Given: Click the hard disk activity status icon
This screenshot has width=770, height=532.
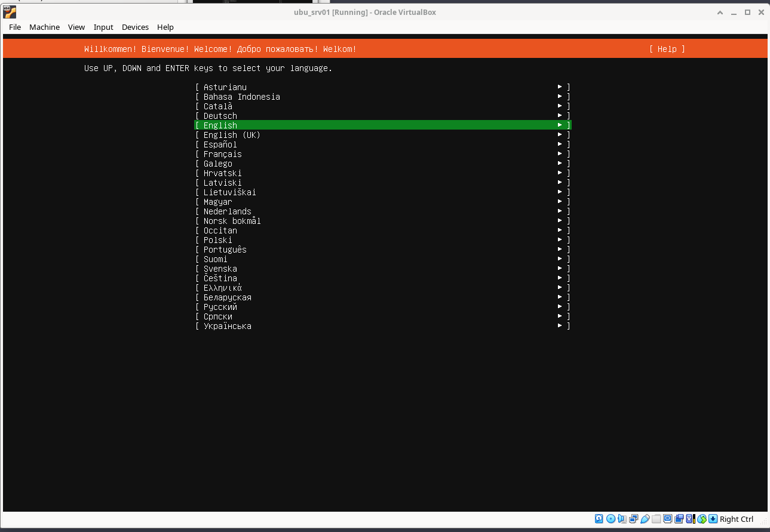Looking at the screenshot, I should pyautogui.click(x=599, y=519).
